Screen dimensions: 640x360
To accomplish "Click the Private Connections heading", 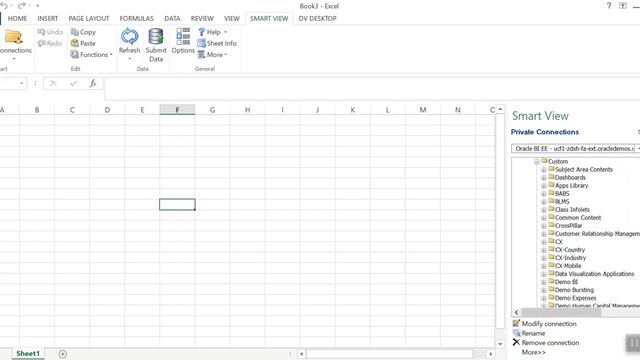I will [545, 132].
